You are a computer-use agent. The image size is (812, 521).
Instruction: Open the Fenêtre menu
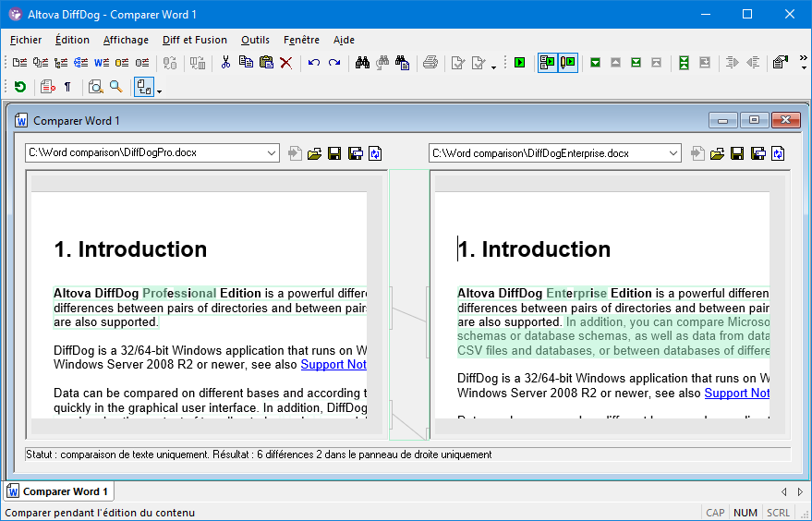click(x=301, y=40)
